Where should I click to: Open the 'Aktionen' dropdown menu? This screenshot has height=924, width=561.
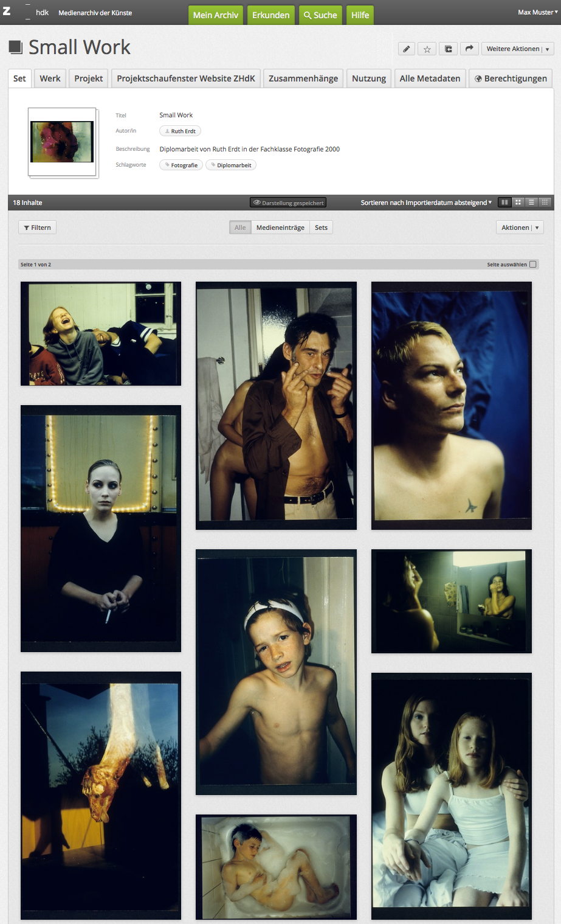click(520, 228)
